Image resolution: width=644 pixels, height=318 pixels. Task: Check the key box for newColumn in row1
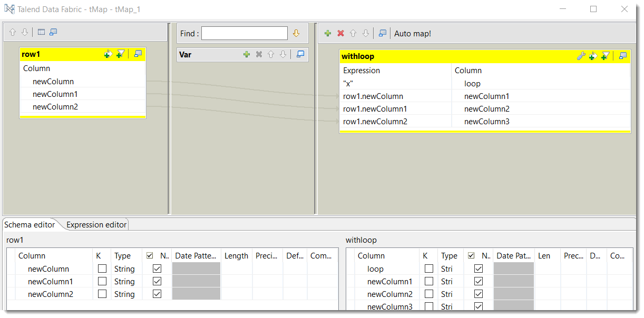[102, 269]
